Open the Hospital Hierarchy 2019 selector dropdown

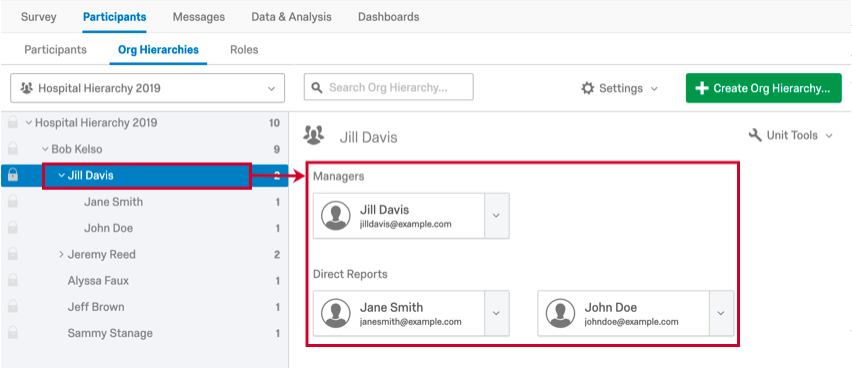coord(147,88)
